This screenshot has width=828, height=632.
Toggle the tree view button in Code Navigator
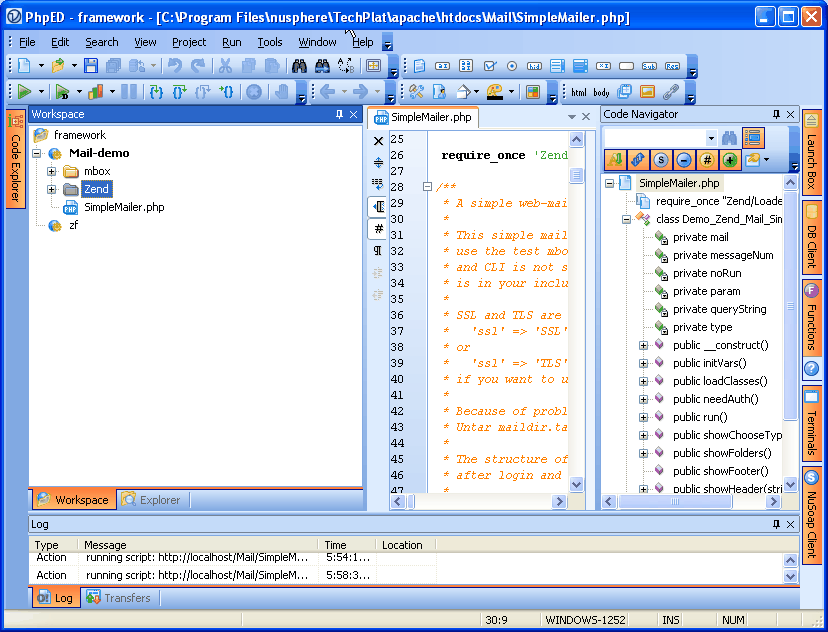pyautogui.click(x=753, y=138)
